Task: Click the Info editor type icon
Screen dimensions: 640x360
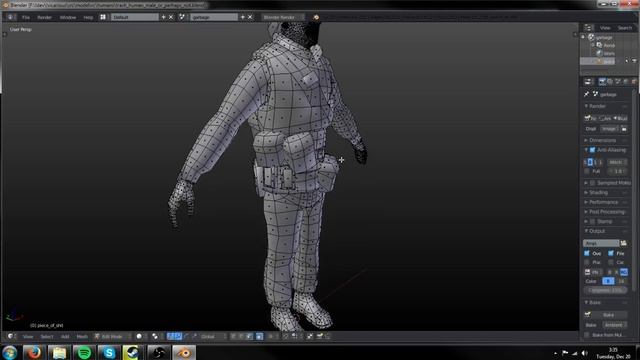Action: (11, 17)
